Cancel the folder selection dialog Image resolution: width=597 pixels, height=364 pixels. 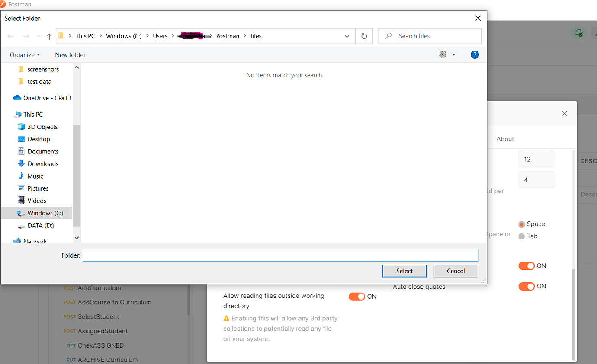click(x=456, y=271)
